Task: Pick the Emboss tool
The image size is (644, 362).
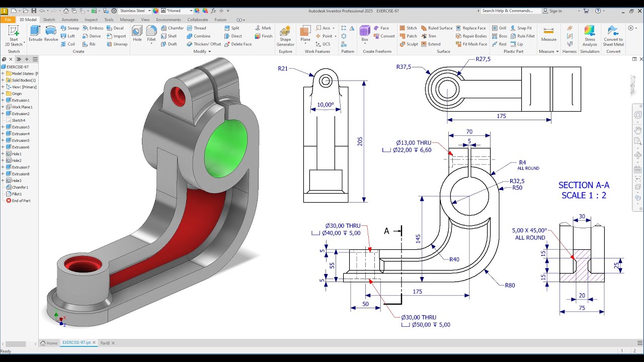Action: [93, 28]
